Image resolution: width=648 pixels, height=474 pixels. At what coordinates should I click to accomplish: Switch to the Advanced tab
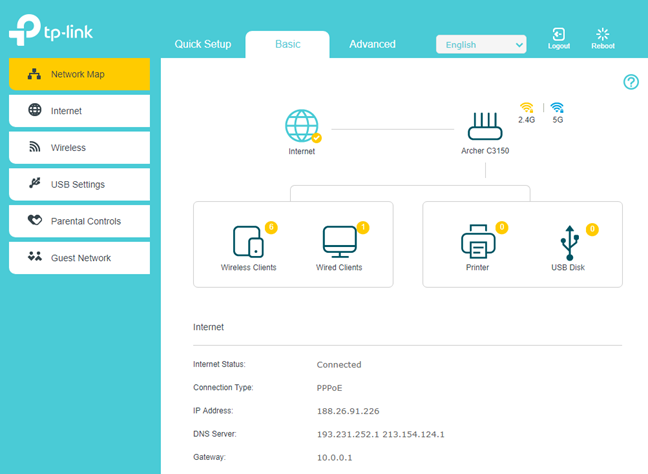point(372,44)
